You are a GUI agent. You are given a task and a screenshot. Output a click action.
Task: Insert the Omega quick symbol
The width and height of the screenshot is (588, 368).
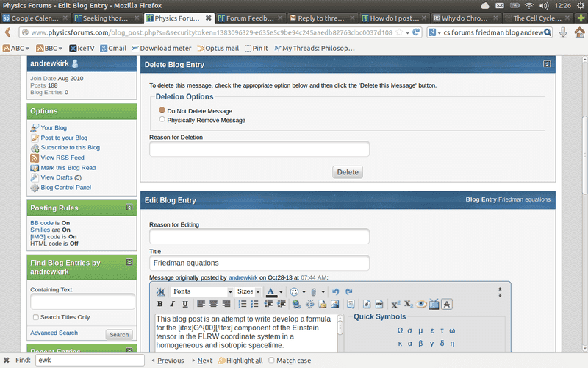(400, 330)
